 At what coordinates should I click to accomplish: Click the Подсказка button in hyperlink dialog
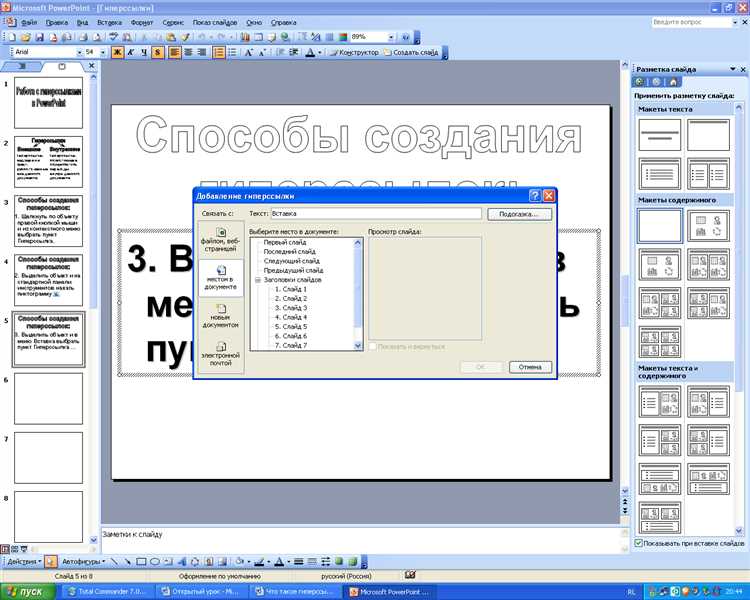[519, 214]
